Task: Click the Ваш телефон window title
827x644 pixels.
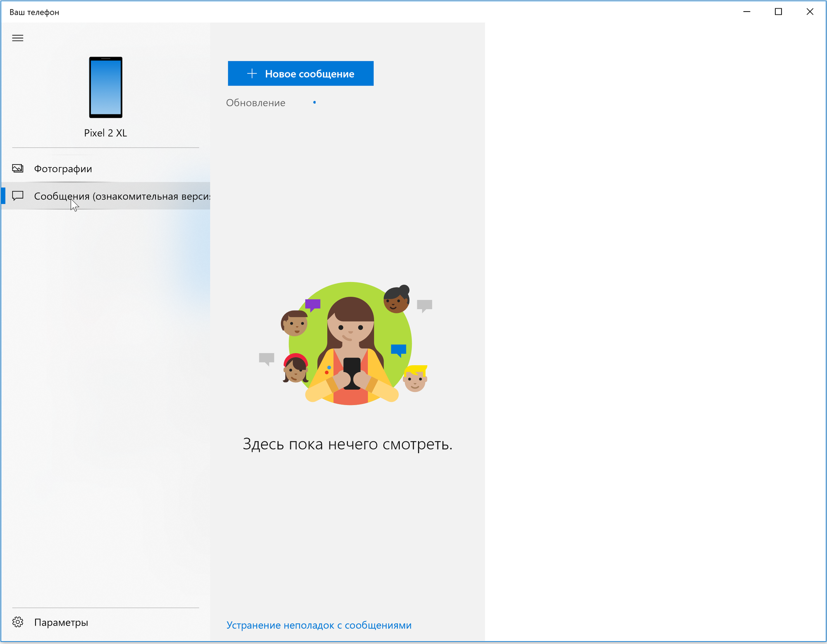Action: 34,12
